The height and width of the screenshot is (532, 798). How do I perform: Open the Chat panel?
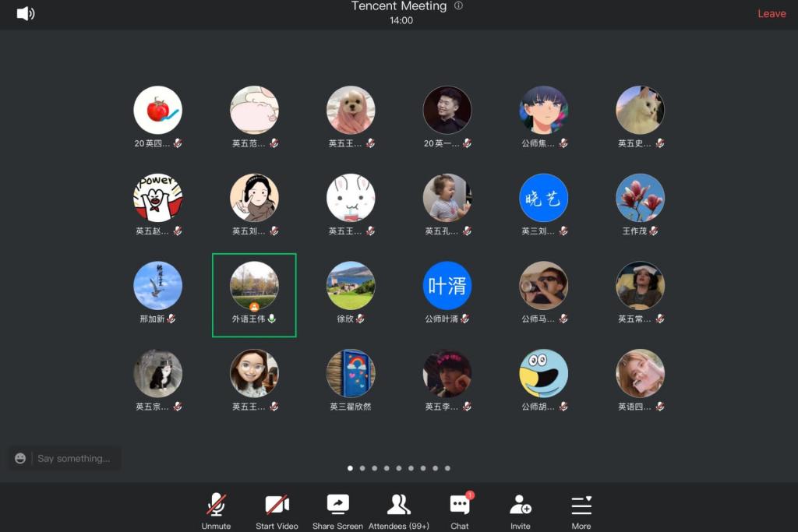click(460, 510)
